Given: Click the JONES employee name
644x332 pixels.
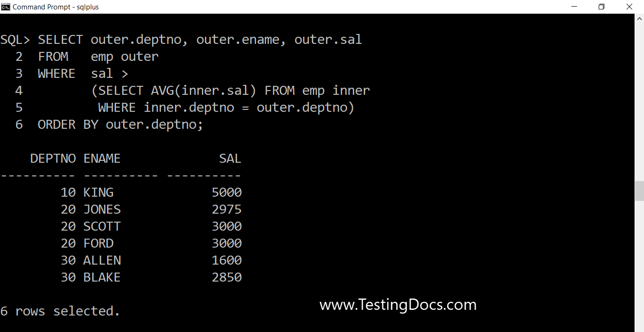Looking at the screenshot, I should [102, 209].
